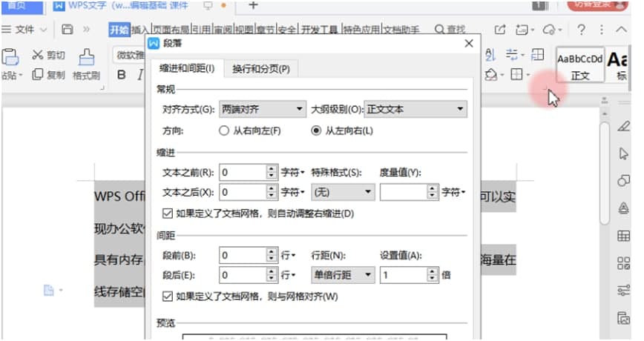
Task: Expand more quick-access tools double chevron
Action: (86, 30)
